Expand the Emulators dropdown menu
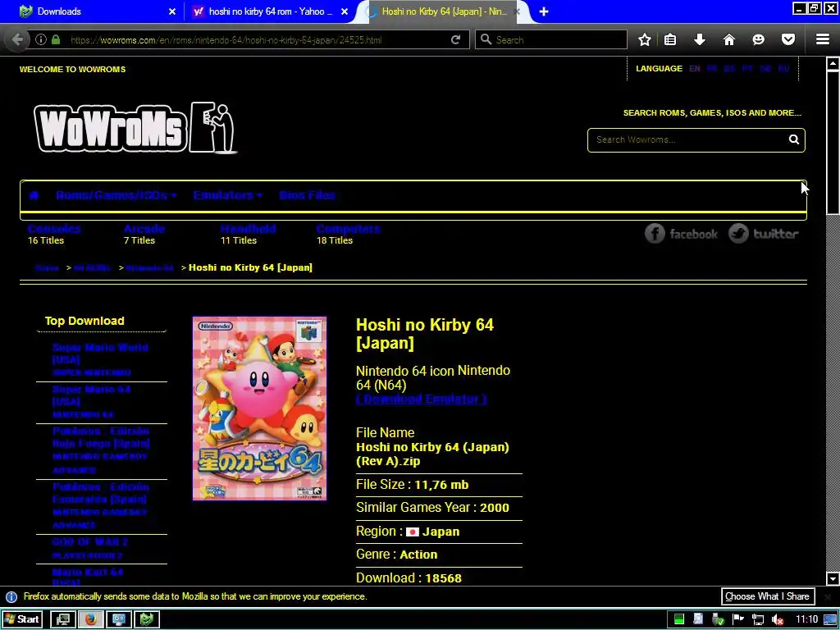The image size is (840, 630). [228, 195]
